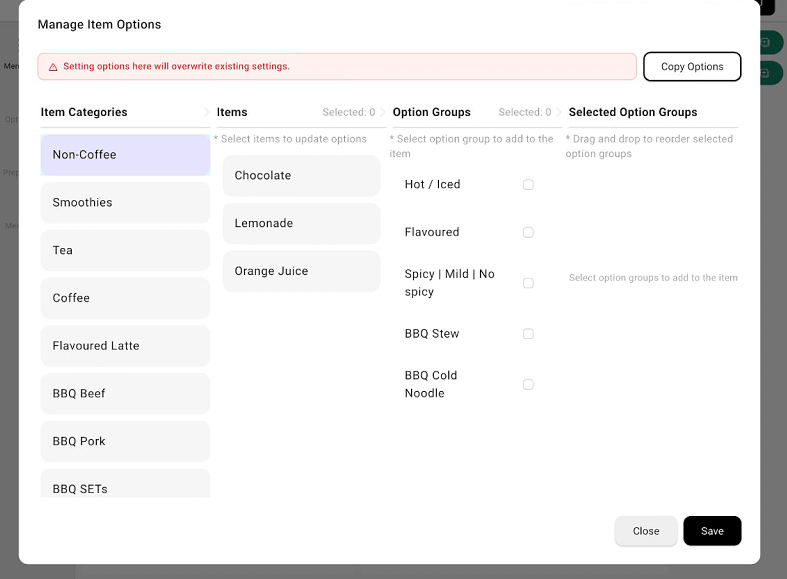This screenshot has width=787, height=579.
Task: Select the Smoothies category
Action: (x=125, y=202)
